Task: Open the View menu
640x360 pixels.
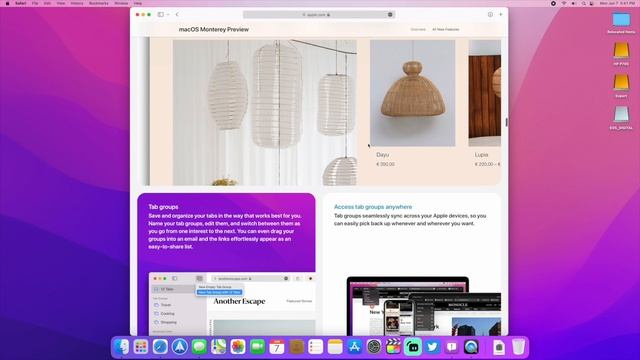Action: 61,3
